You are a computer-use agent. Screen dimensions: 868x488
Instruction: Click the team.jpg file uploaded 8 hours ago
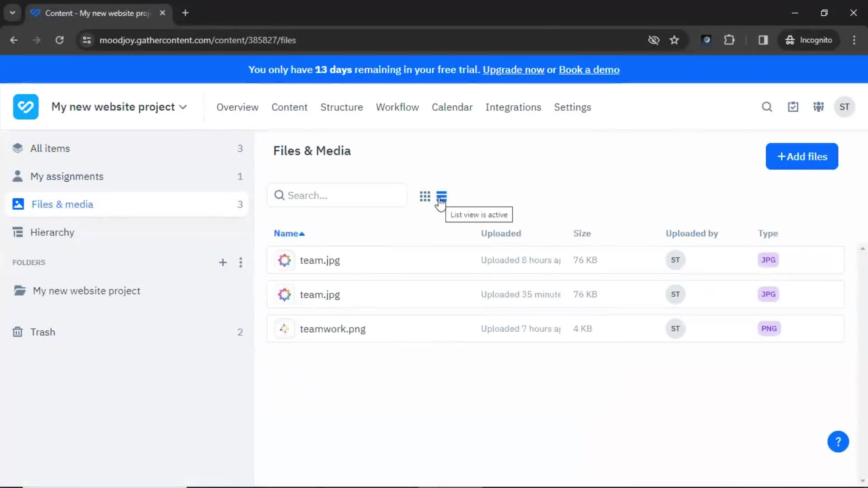(320, 260)
